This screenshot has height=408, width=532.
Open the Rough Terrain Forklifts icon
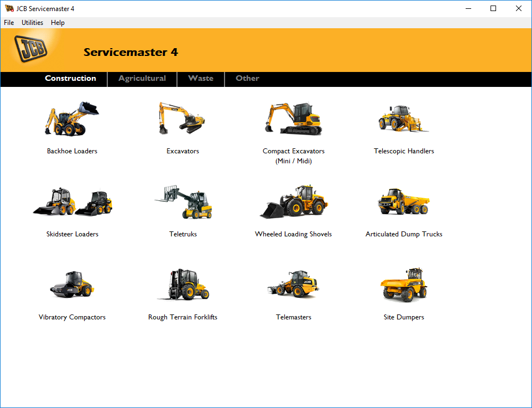[183, 285]
